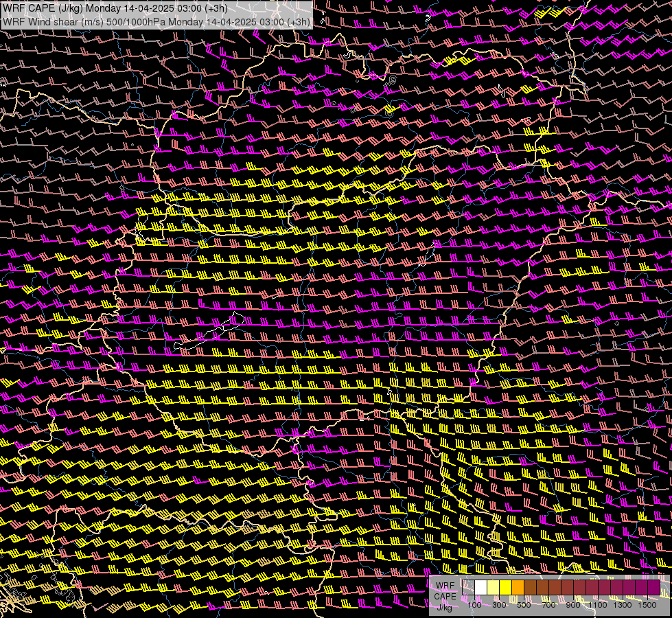Click the 'J/kg' unit label in legend
The image size is (672, 618).
[445, 607]
